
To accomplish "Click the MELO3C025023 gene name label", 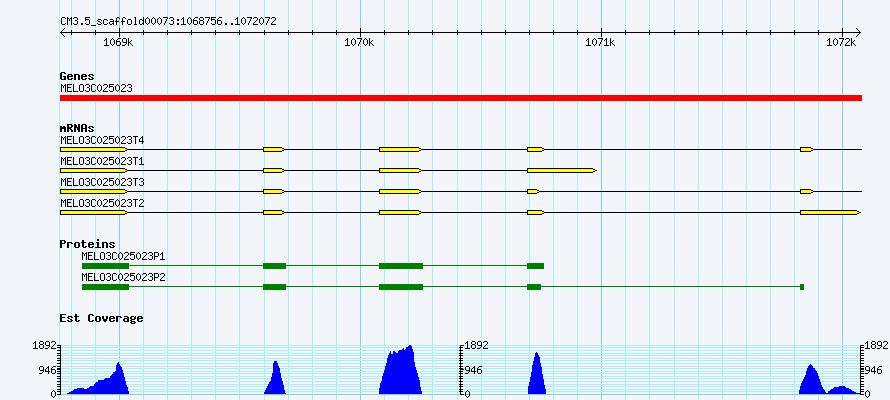I will [x=96, y=88].
